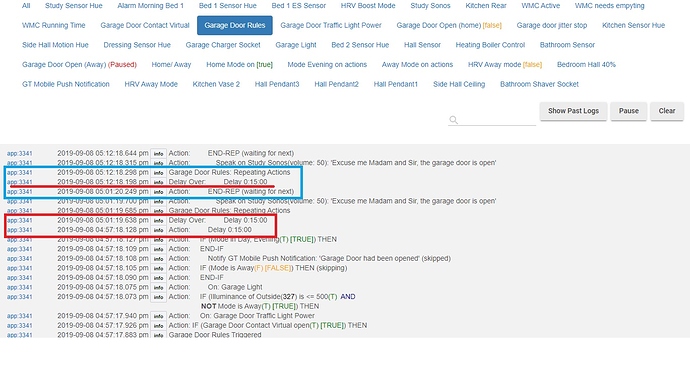Pause the live log stream

tap(628, 111)
